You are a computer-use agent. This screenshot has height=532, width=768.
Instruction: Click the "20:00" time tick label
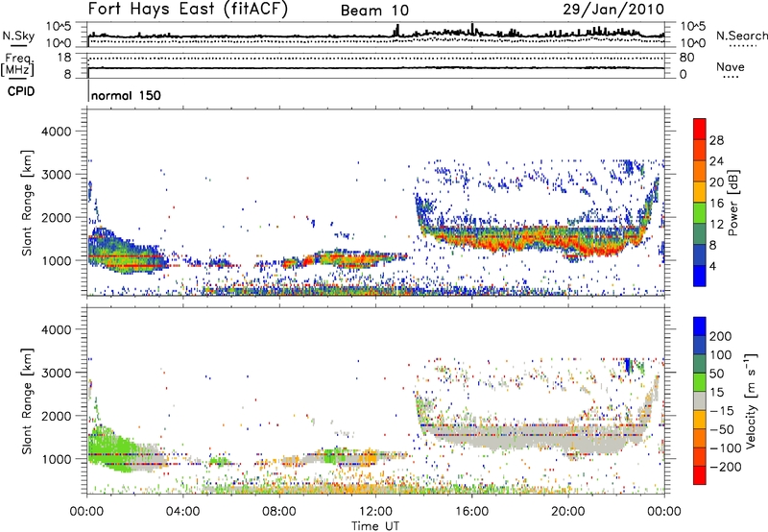(567, 512)
